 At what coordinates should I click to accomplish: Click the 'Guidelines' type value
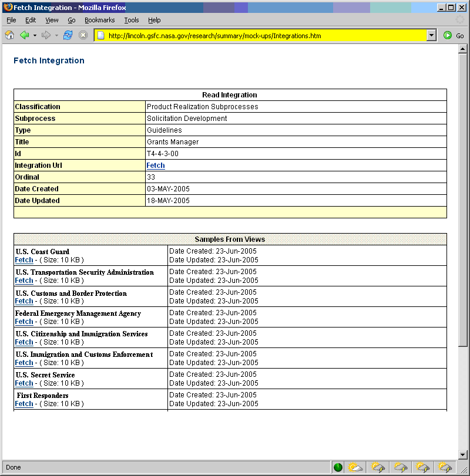tap(164, 130)
